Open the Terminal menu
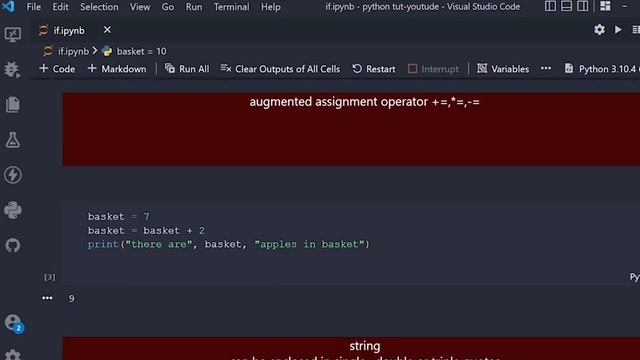Screen dimensions: 640x360 (x=231, y=7)
